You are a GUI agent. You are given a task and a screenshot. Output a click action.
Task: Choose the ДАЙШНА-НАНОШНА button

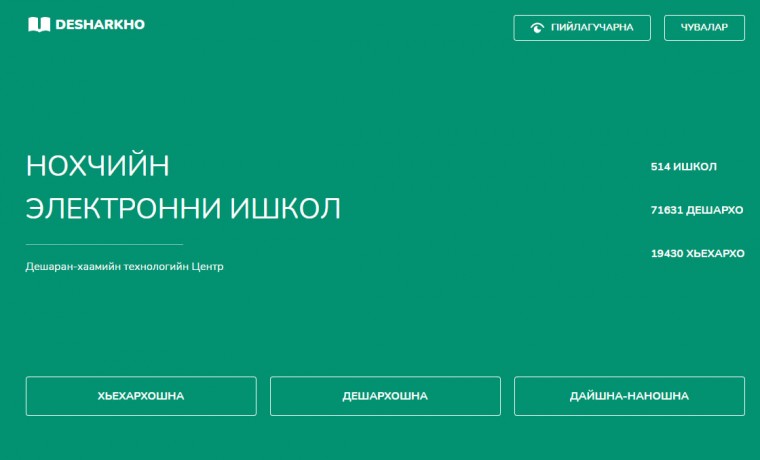tap(629, 396)
